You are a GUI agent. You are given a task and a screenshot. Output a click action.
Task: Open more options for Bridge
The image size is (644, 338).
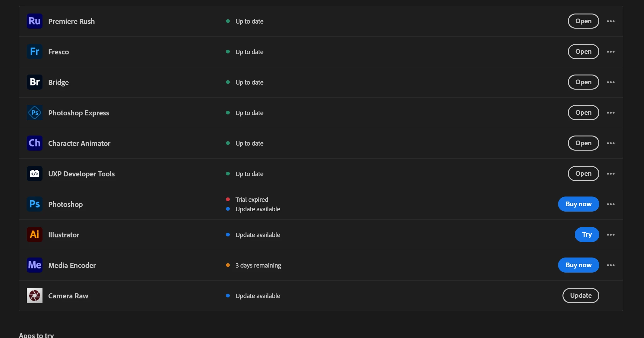(611, 82)
